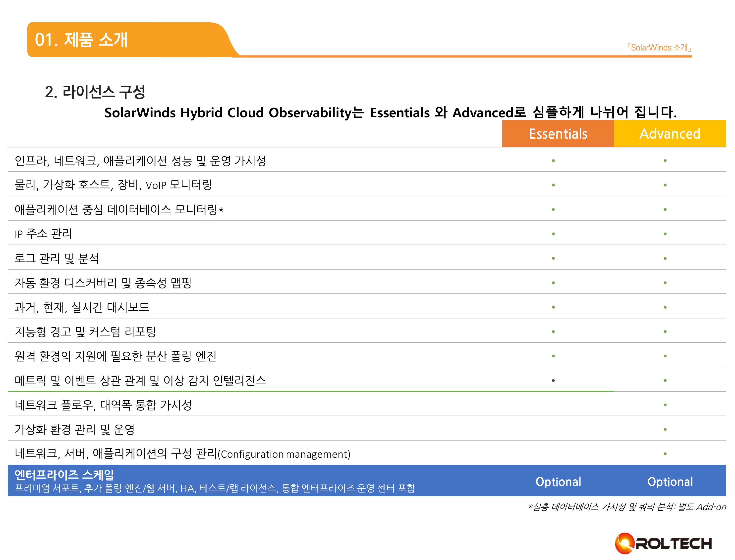Click the Advanced dot for 네트워크 플로우 row
The image size is (735, 560).
pos(665,405)
